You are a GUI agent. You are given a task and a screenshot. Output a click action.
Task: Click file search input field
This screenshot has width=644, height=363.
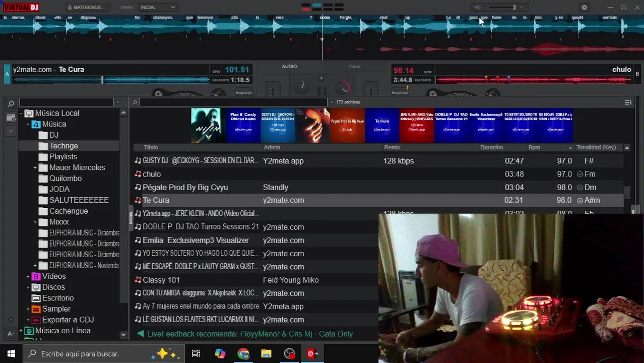tap(233, 102)
